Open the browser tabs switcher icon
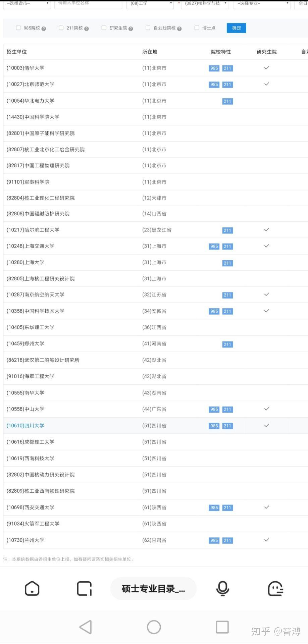Screen dimensions: 308x644 tap(84, 589)
